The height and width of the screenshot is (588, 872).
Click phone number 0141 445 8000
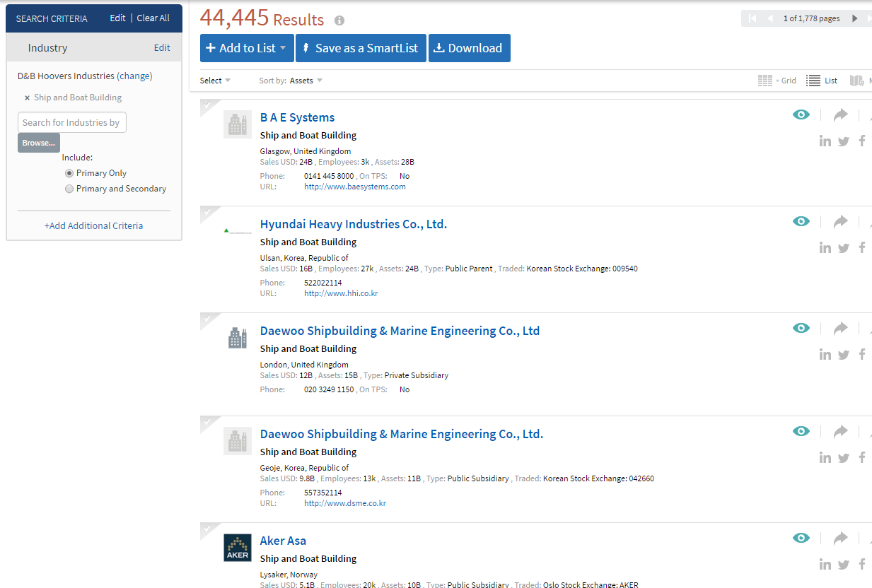329,176
